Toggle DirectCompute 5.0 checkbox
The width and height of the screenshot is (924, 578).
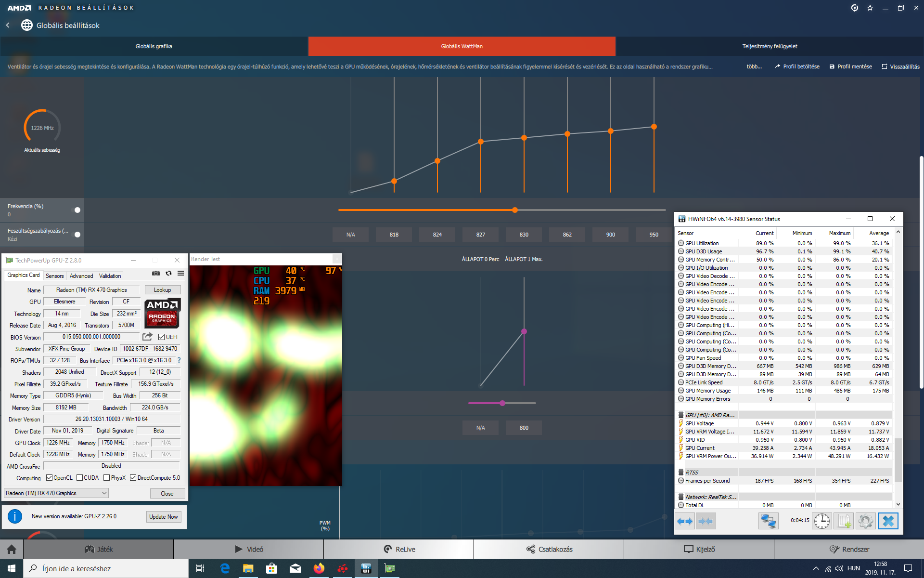pos(133,478)
